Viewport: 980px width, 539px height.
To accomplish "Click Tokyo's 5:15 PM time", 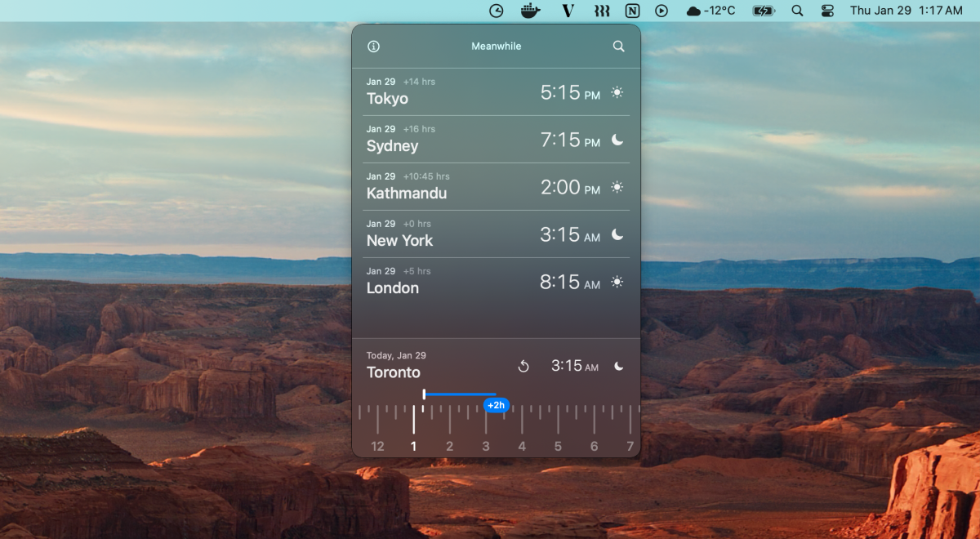I will click(570, 93).
